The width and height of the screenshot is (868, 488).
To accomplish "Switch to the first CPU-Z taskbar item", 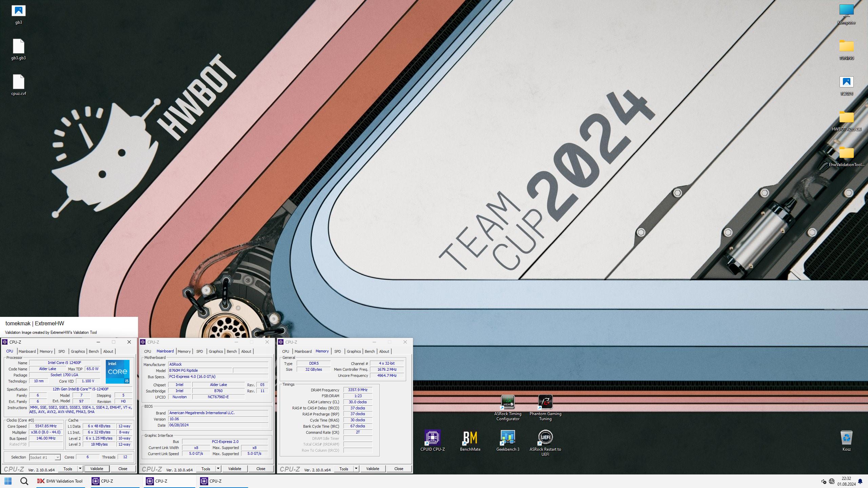I will 115,481.
